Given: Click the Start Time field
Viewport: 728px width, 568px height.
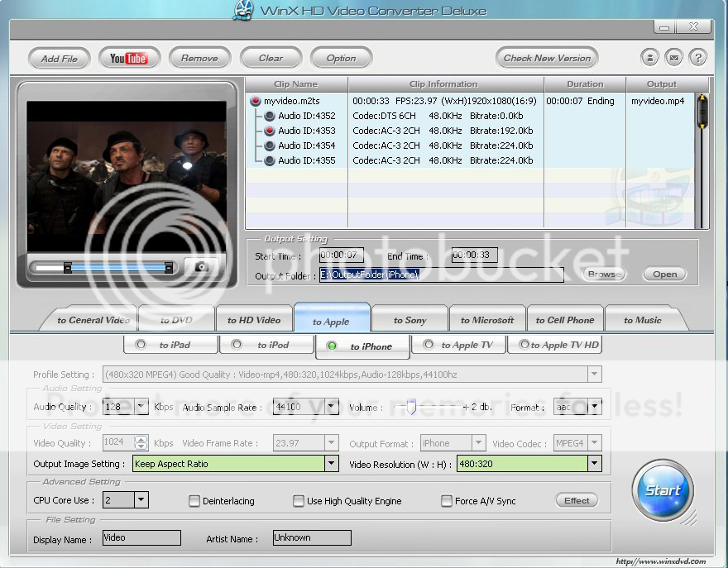Looking at the screenshot, I should tap(341, 255).
